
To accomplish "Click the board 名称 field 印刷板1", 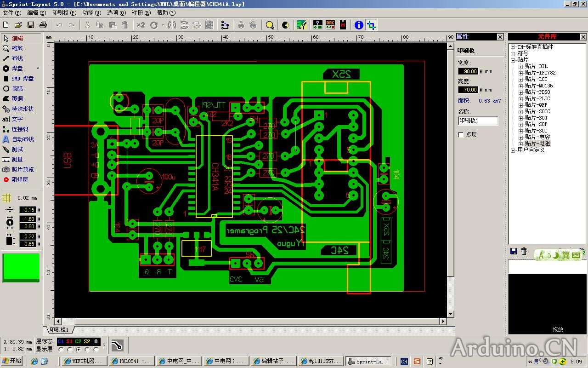I will [478, 121].
